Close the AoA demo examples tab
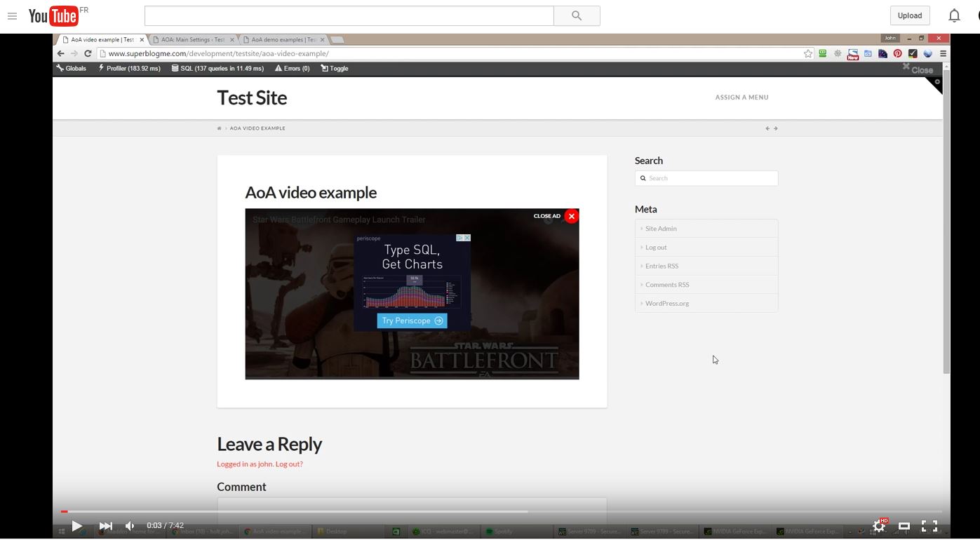 (x=322, y=40)
